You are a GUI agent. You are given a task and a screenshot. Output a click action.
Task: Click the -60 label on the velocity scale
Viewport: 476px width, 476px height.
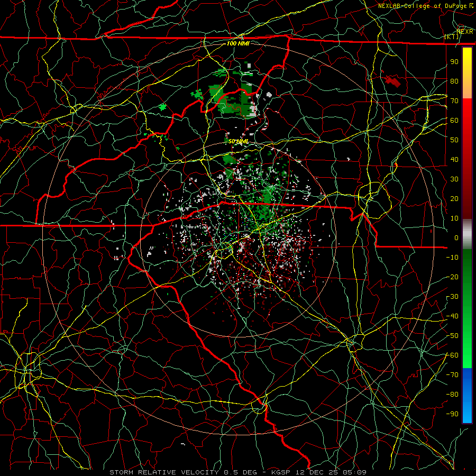click(452, 355)
